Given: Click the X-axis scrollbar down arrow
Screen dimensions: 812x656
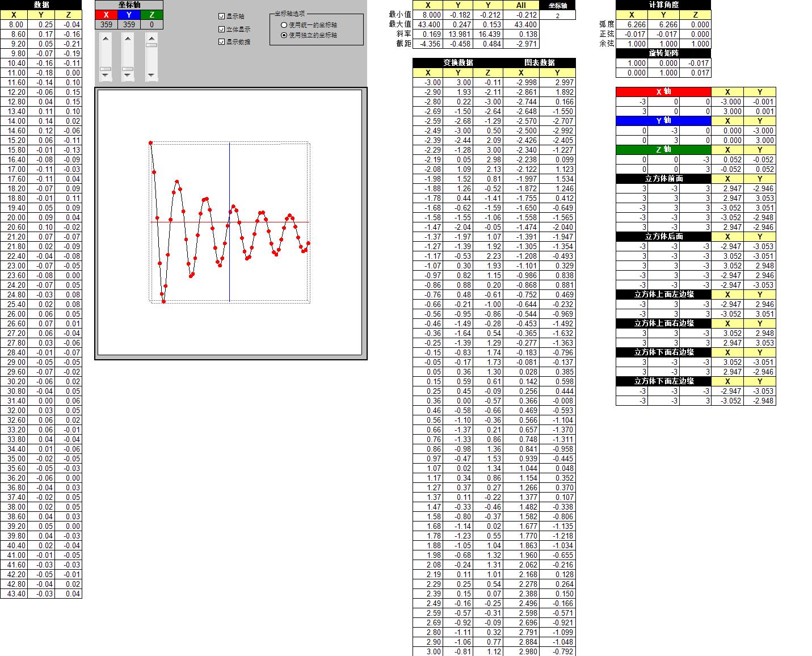Looking at the screenshot, I should (x=106, y=75).
